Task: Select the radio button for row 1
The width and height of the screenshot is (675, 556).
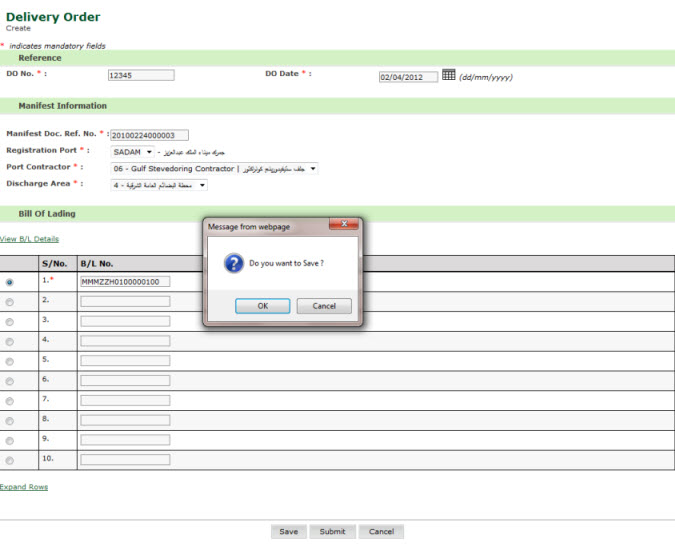Action: point(10,282)
